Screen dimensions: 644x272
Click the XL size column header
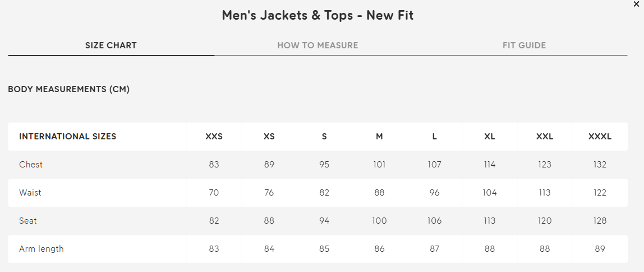(490, 137)
